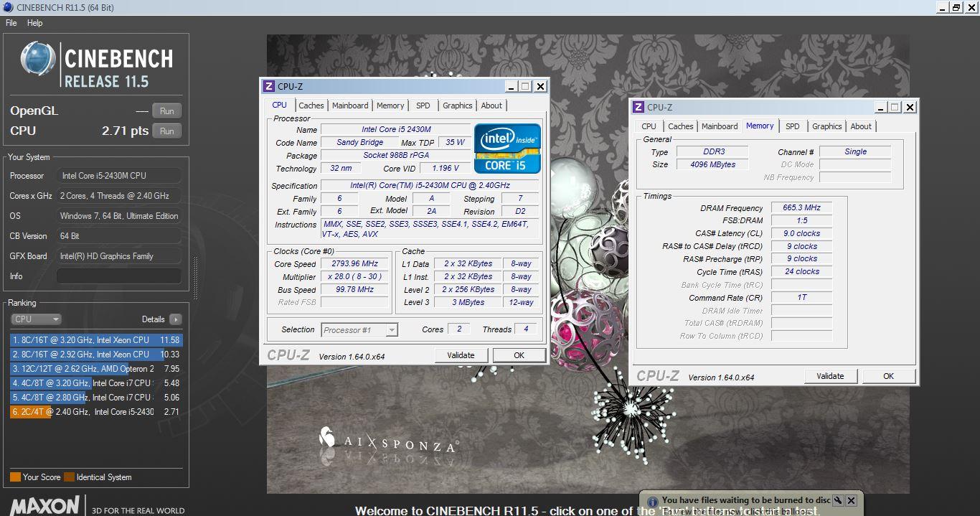
Task: Maximize the left CPU-Z window
Action: 525,86
